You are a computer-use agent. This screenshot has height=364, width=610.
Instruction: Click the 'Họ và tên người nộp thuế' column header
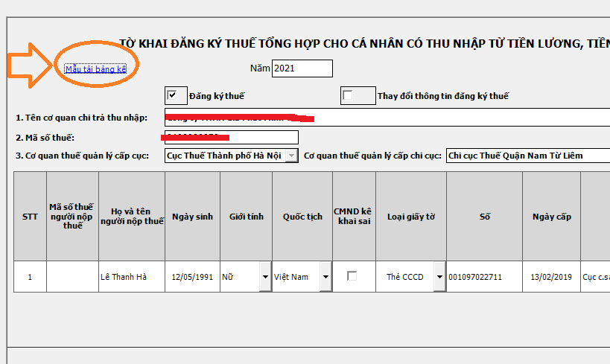(x=132, y=216)
